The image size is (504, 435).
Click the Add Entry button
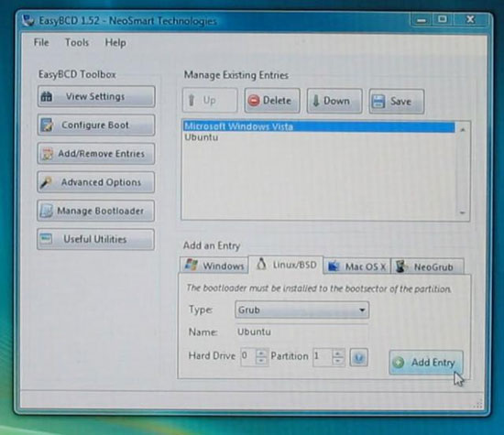coord(426,363)
